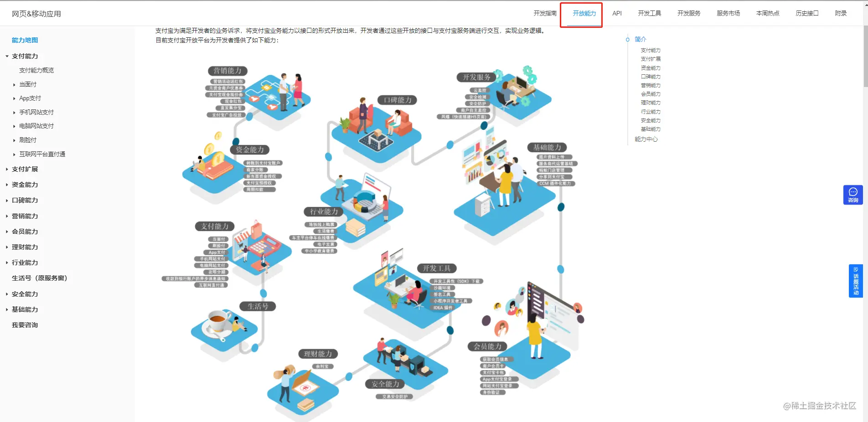The height and width of the screenshot is (422, 868).
Task: Click the 口碑能力 label in the diagram
Action: pos(398,100)
